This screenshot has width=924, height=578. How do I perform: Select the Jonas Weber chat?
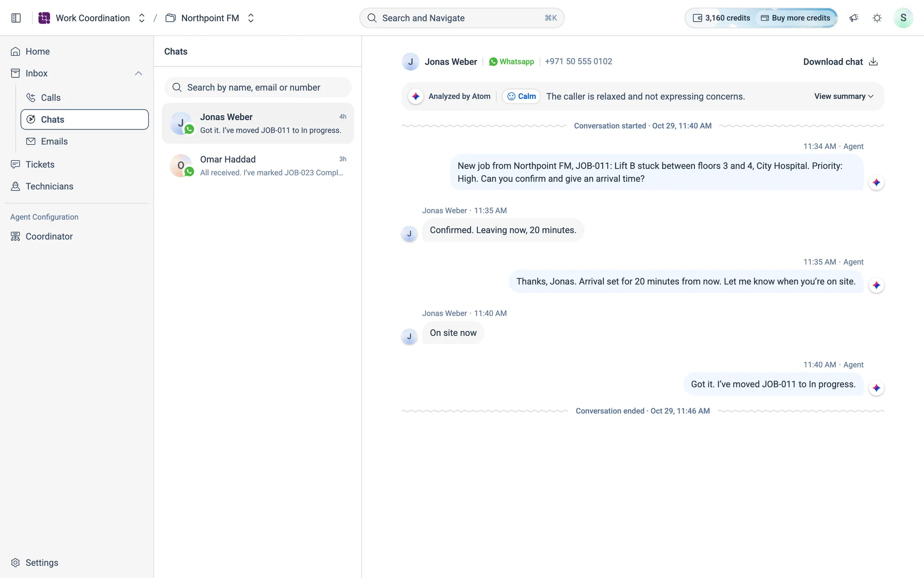[x=258, y=123]
